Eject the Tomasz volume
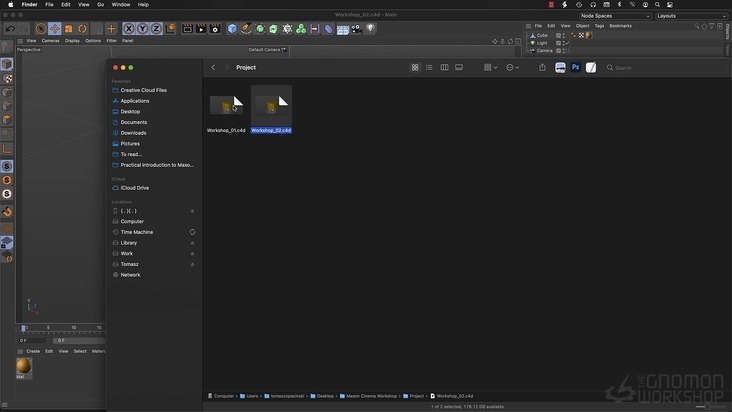This screenshot has width=732, height=412. click(192, 265)
